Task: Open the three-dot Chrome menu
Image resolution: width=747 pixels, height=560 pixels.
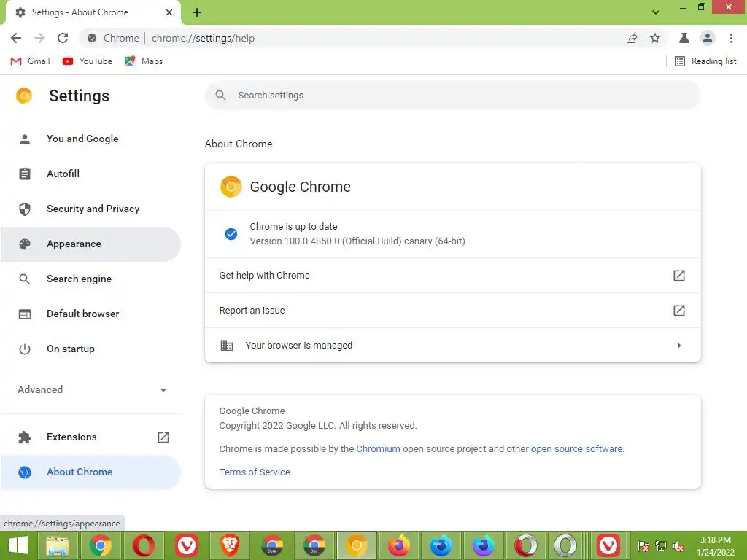Action: 731,38
